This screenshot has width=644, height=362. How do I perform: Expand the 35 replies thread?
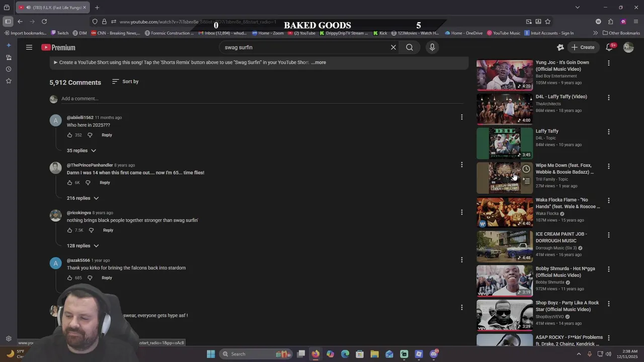point(82,151)
